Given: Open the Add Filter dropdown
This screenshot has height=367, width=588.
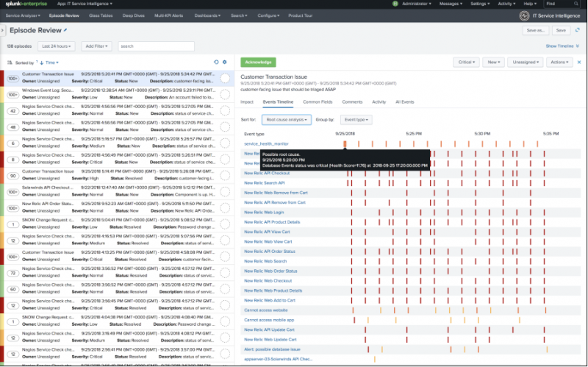Looking at the screenshot, I should [x=96, y=46].
